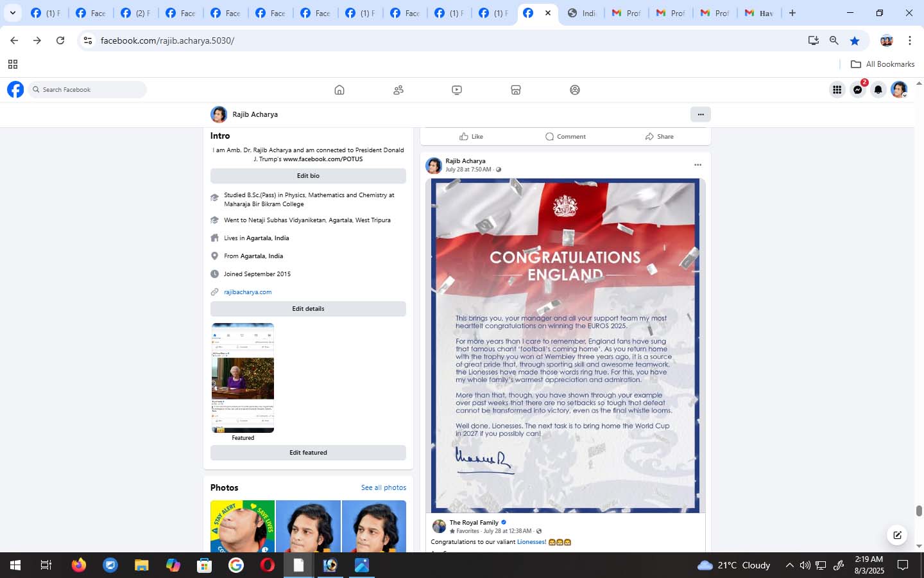Switch to the first (1) Facebook tab
The width and height of the screenshot is (924, 578).
(46, 13)
